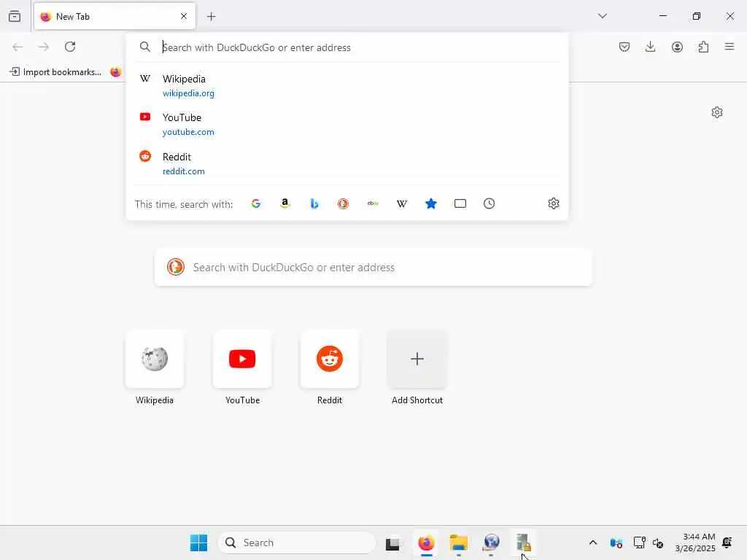Image resolution: width=747 pixels, height=560 pixels.
Task: Click Firefox bookmark icon in bookmarks toolbar
Action: coord(115,72)
